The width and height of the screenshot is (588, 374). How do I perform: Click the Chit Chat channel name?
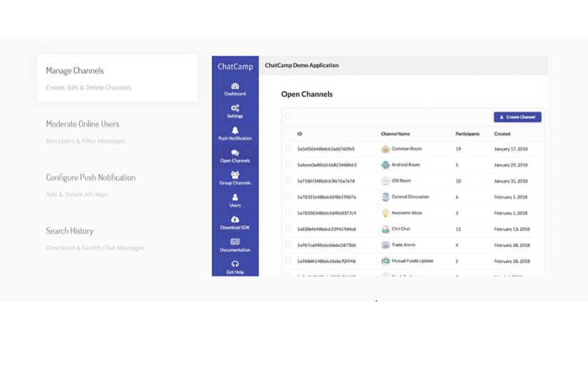(x=401, y=229)
